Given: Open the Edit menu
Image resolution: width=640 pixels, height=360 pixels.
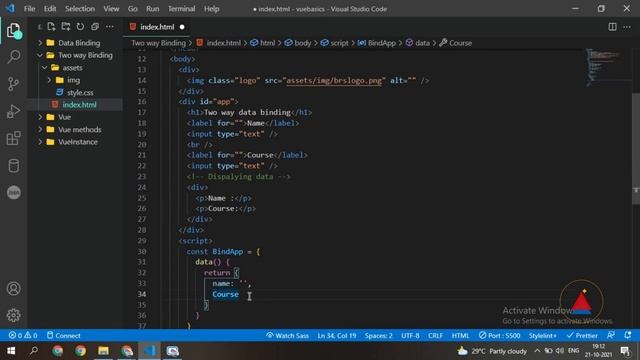Looking at the screenshot, I should point(50,9).
